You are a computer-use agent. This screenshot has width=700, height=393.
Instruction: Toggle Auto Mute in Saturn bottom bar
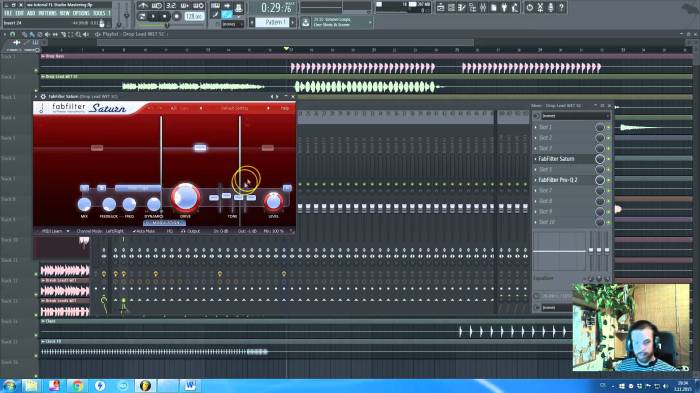click(144, 231)
